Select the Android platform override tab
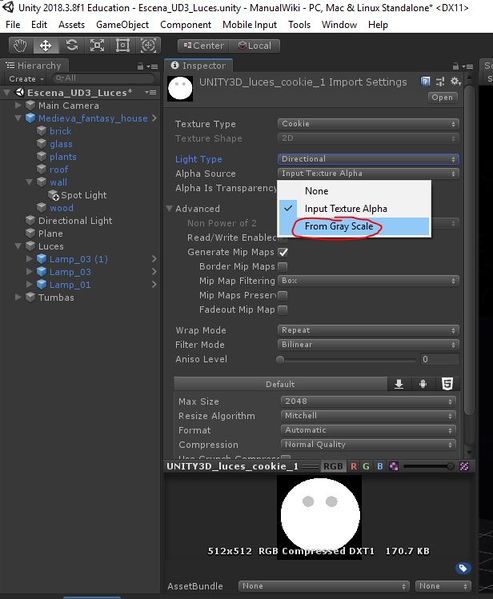Image resolution: width=493 pixels, height=599 pixels. (x=423, y=384)
